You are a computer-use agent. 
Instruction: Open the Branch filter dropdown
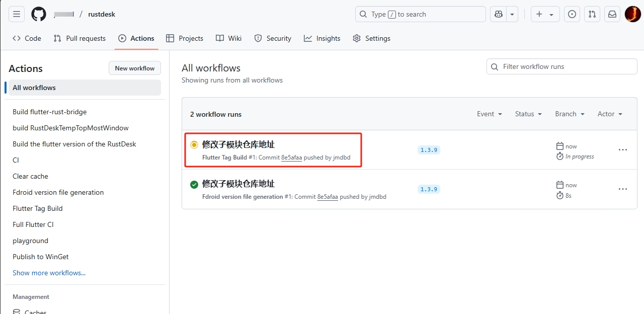pyautogui.click(x=570, y=114)
